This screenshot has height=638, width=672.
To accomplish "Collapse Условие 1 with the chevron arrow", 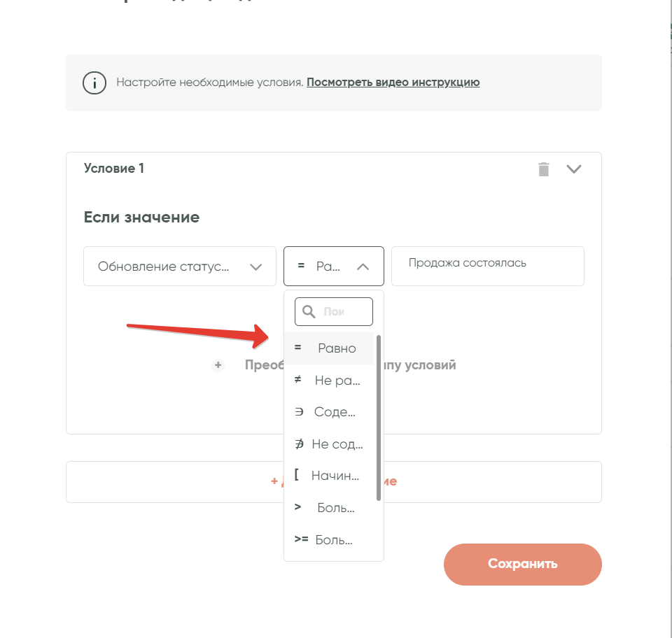I will (574, 169).
